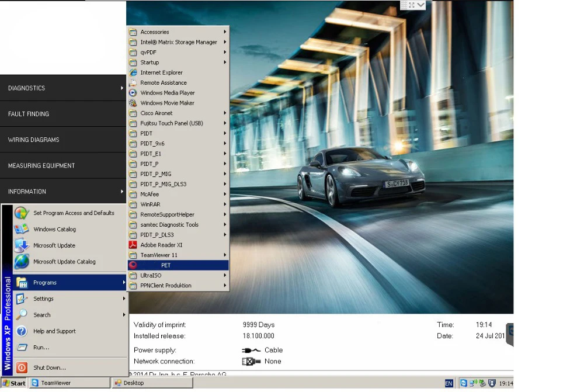Open Internet Explorer from Programs list
The width and height of the screenshot is (584, 392).
pyautogui.click(x=161, y=72)
